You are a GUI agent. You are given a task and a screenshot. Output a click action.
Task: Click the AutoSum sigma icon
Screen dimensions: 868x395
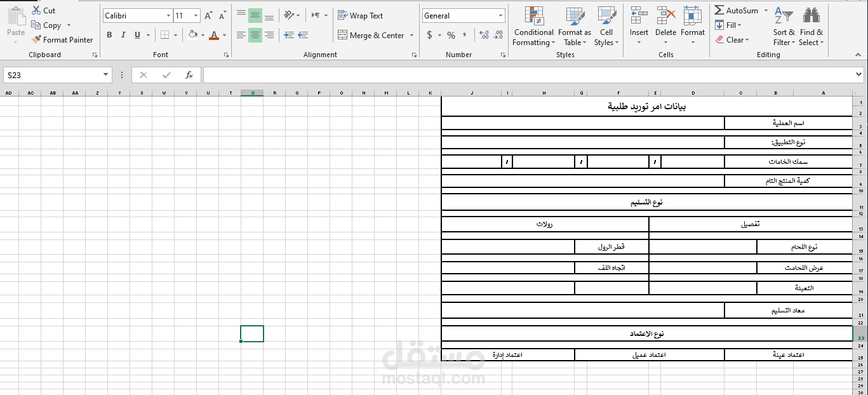719,11
